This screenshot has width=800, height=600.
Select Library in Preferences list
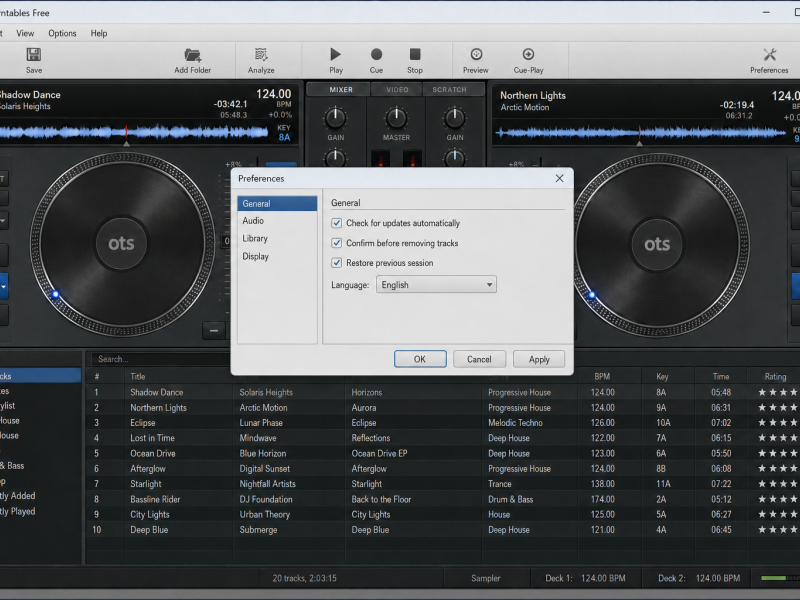[277, 238]
